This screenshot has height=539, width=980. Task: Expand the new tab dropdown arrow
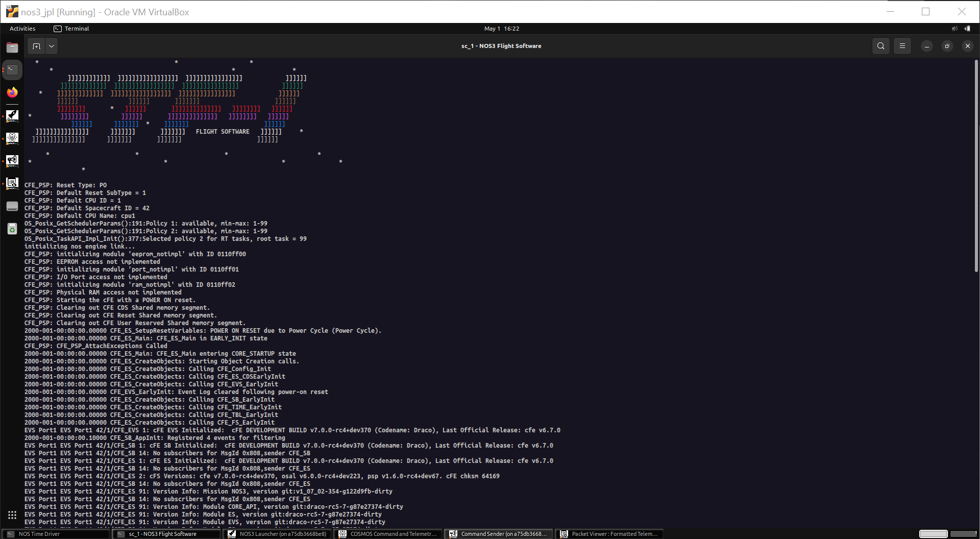tap(52, 46)
